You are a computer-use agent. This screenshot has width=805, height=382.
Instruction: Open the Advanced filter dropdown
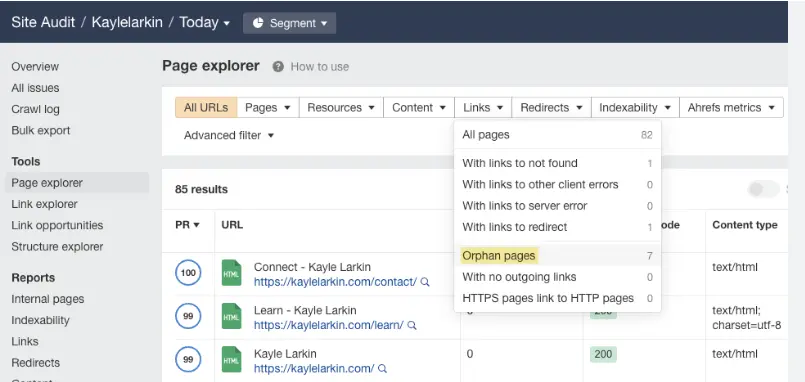(x=229, y=136)
